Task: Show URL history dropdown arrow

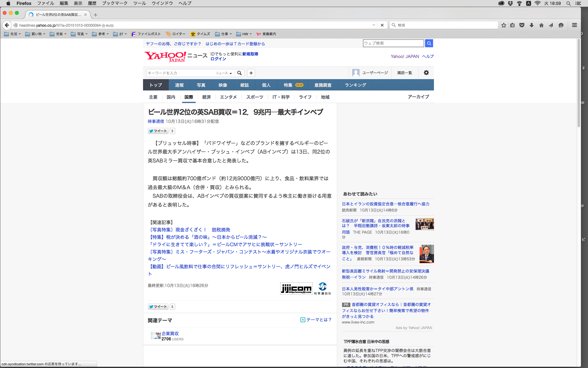Action: [x=374, y=25]
